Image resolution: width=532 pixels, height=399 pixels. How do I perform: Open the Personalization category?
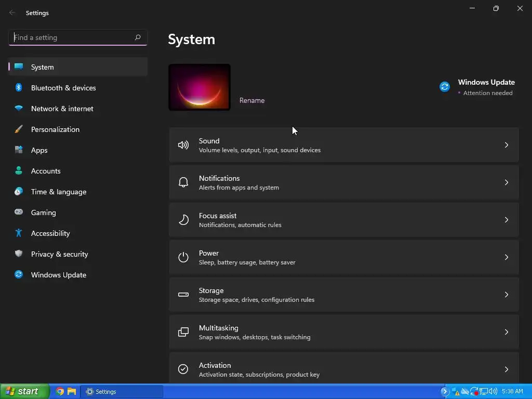[x=78, y=129]
